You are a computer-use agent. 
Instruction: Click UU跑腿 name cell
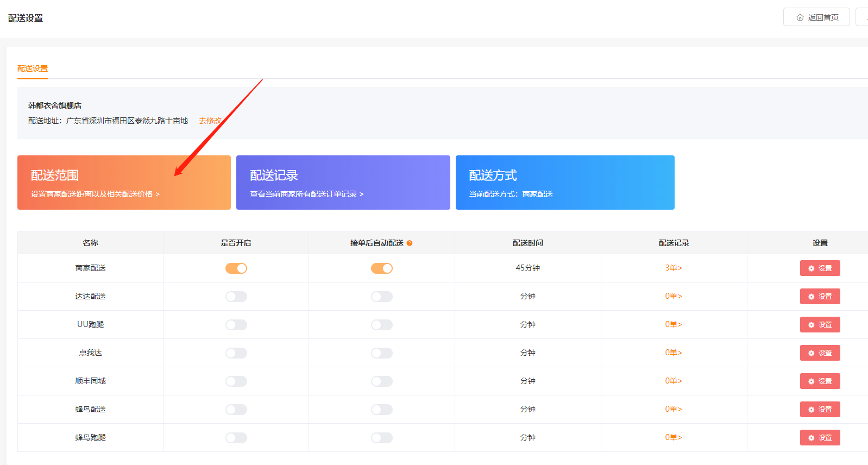tap(91, 324)
